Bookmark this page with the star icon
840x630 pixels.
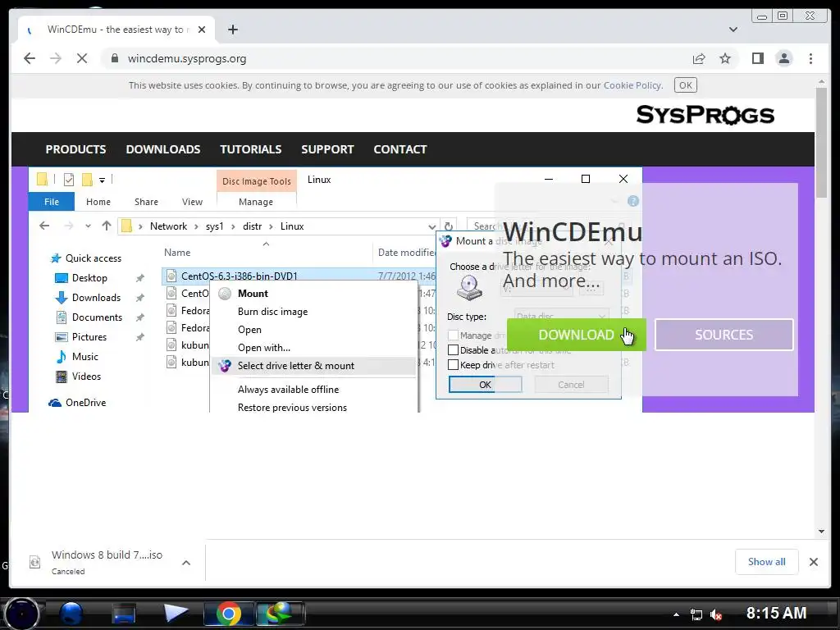click(x=725, y=58)
